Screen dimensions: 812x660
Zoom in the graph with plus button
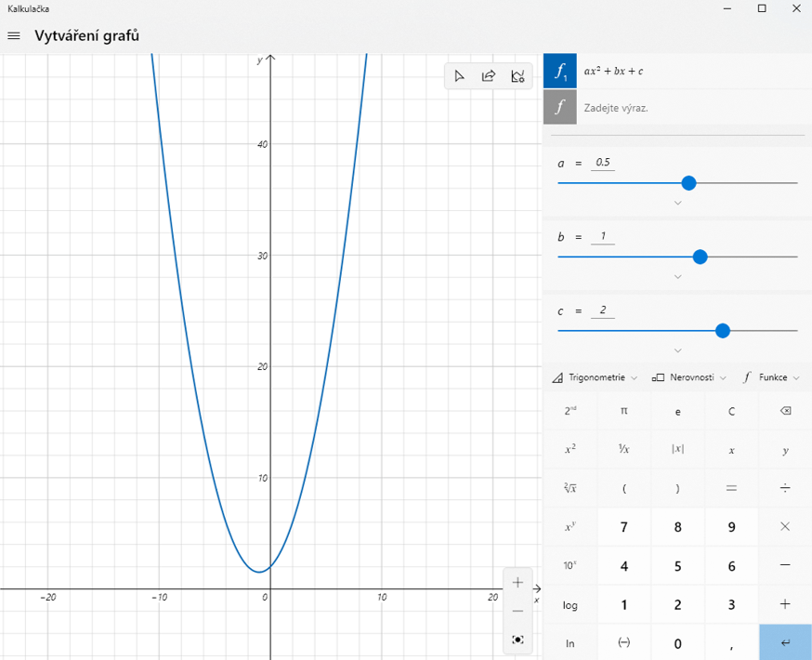pyautogui.click(x=517, y=583)
